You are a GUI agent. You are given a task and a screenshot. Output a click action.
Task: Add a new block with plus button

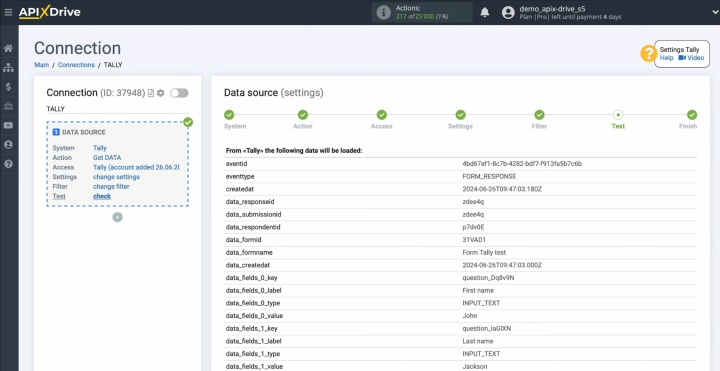coord(118,217)
